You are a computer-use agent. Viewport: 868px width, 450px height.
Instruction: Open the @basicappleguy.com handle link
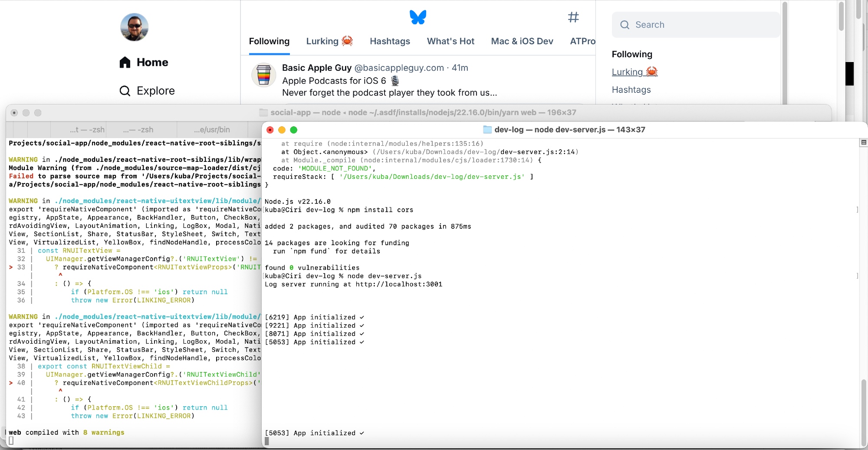pos(399,68)
